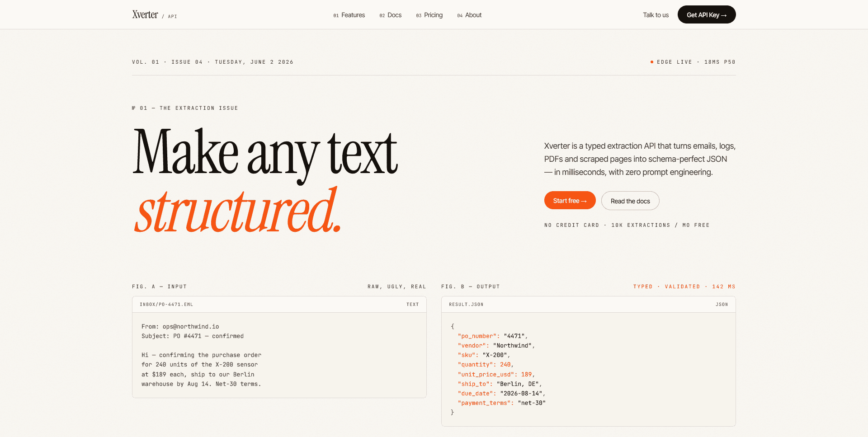The height and width of the screenshot is (437, 868).
Task: Go to the Pricing page
Action: click(x=429, y=15)
